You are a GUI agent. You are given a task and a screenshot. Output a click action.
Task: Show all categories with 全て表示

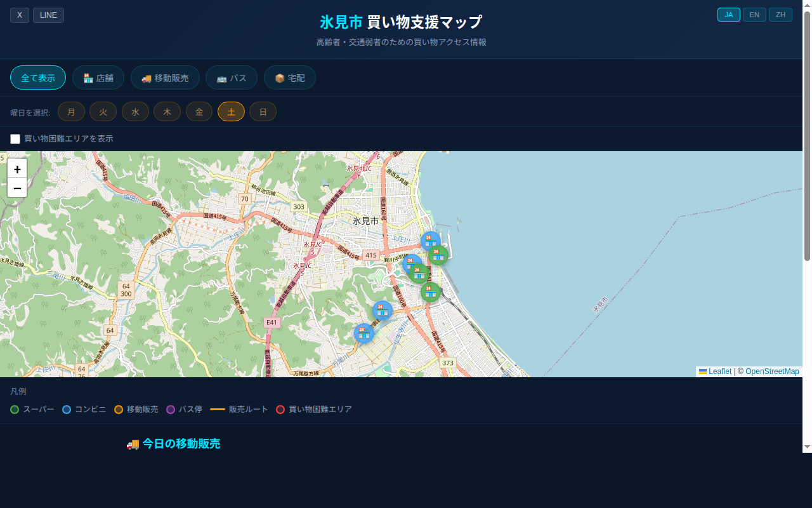[38, 78]
